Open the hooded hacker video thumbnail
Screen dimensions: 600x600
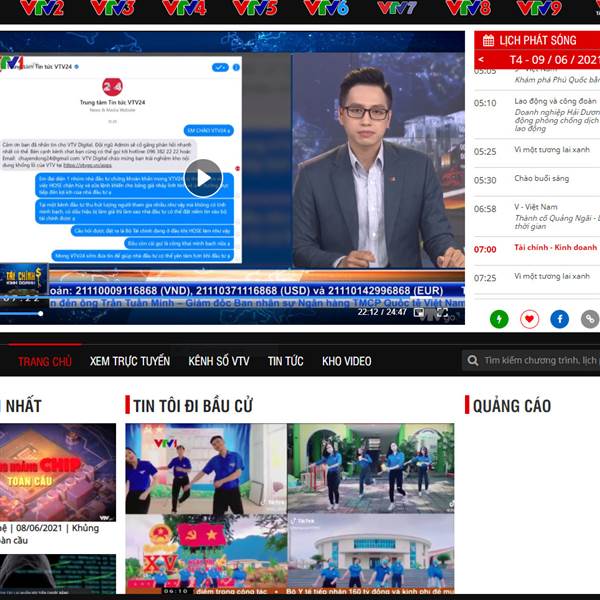[x=58, y=574]
